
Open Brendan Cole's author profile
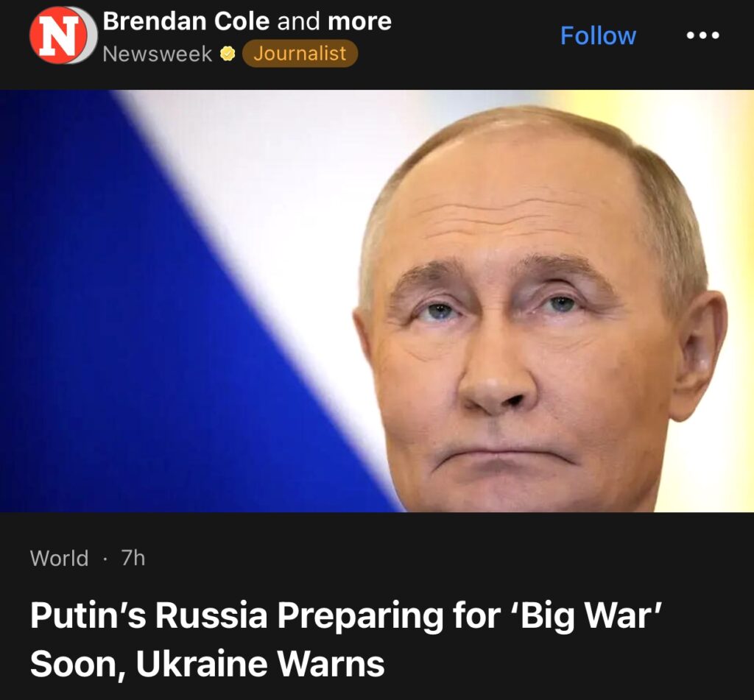click(187, 21)
